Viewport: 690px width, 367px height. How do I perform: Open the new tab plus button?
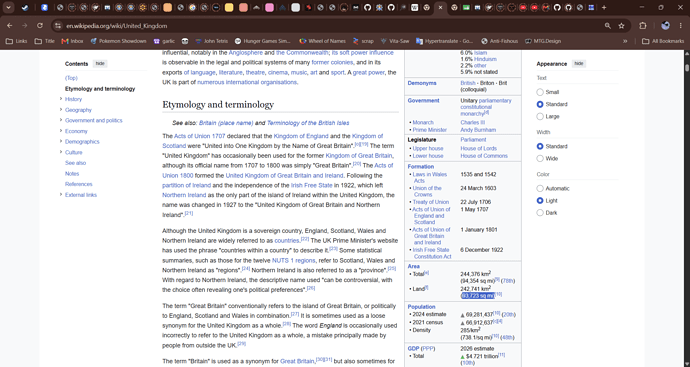[604, 7]
